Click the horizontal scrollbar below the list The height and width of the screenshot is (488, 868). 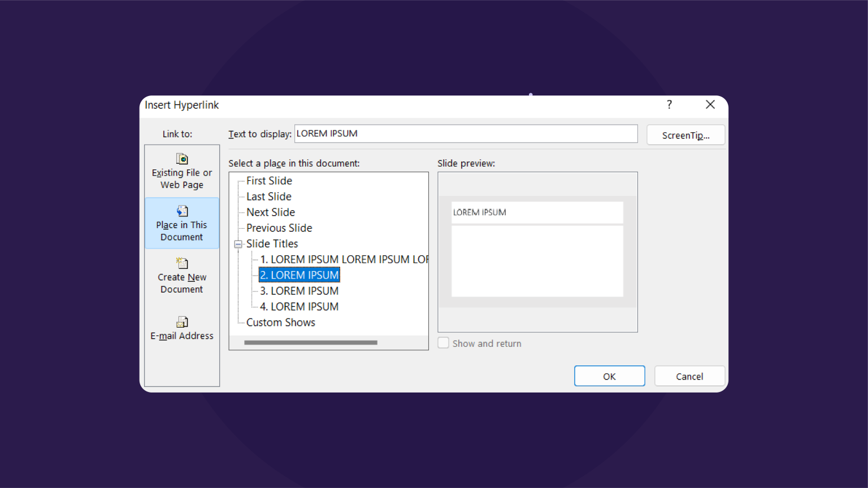click(x=311, y=342)
